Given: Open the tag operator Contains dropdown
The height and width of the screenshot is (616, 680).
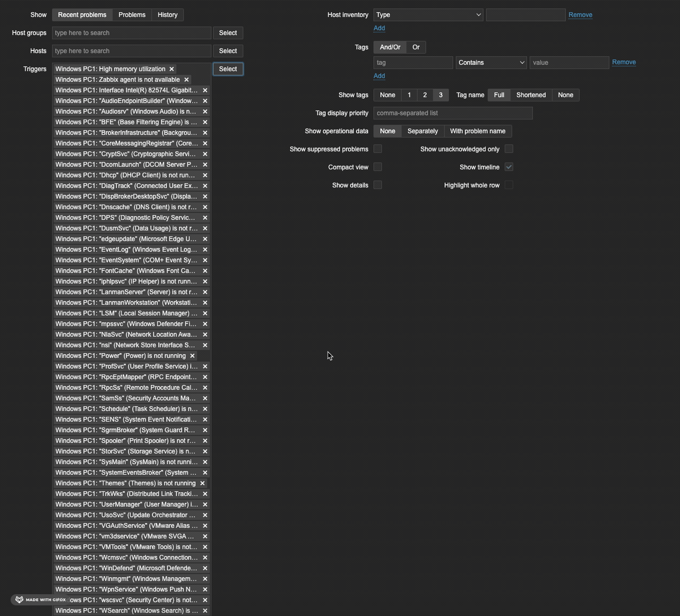Looking at the screenshot, I should click(490, 63).
